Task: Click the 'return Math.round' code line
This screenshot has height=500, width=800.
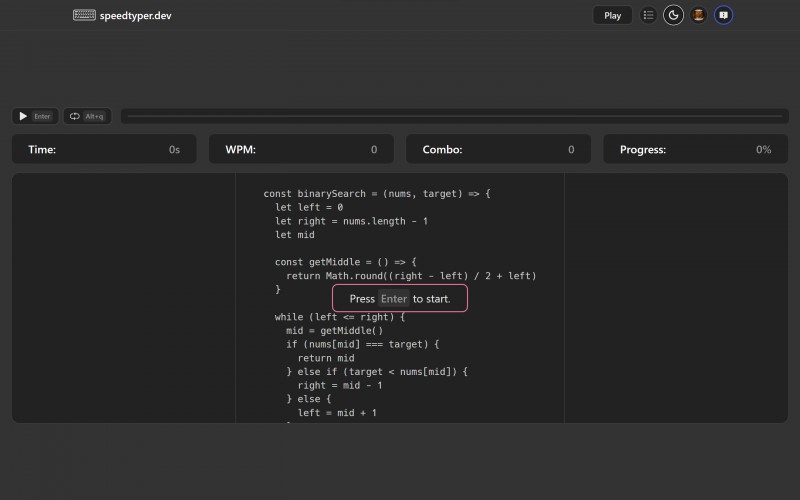Action: point(411,276)
